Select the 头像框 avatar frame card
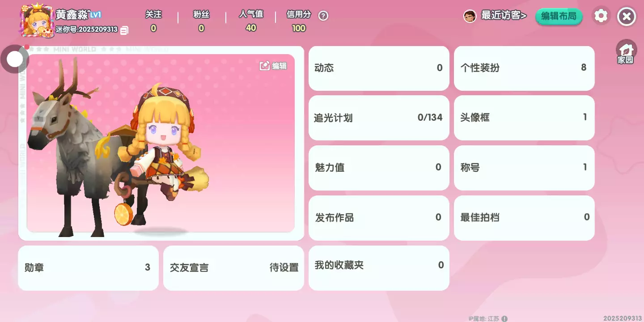Image resolution: width=644 pixels, height=322 pixels. (524, 118)
